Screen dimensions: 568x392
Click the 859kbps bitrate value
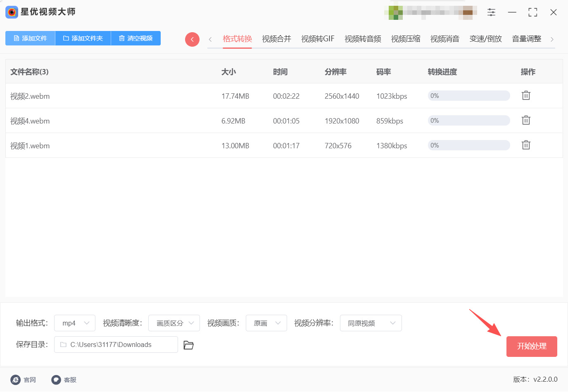point(390,121)
